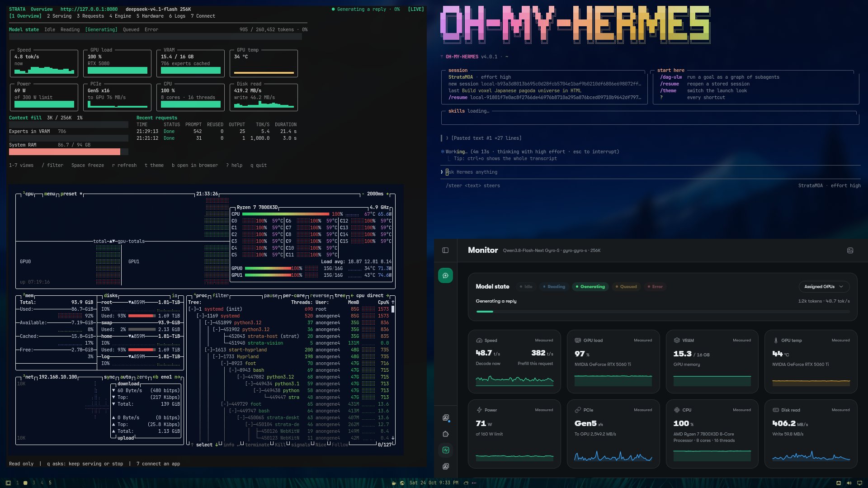Image resolution: width=868 pixels, height=488 pixels.
Task: Click the image icon in Monitor header
Action: click(850, 250)
